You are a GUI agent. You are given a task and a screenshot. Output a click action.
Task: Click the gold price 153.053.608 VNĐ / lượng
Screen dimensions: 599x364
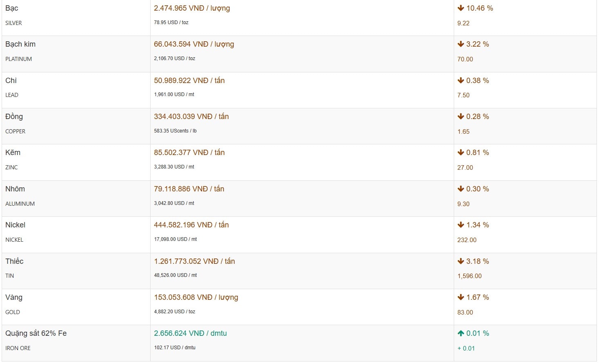point(196,297)
